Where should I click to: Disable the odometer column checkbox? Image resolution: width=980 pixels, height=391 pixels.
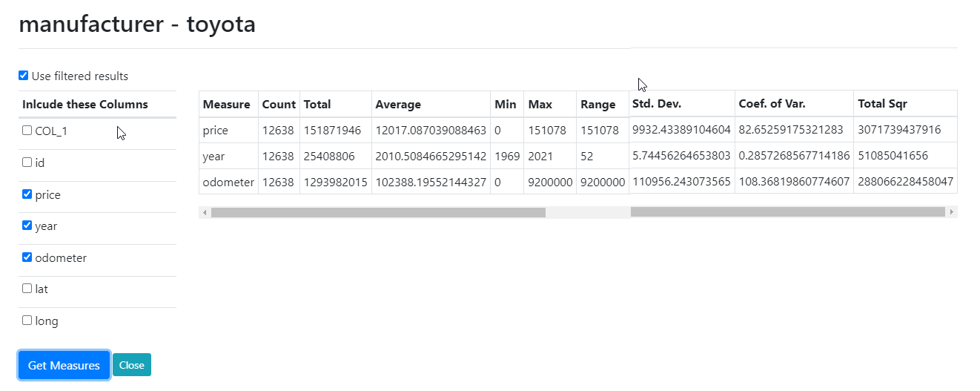coord(27,257)
